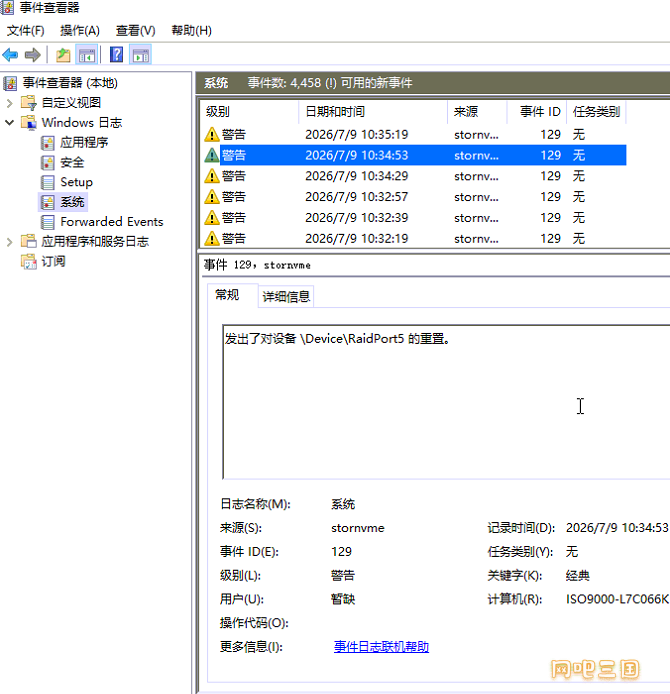Switch to the 详细信息 tab
The width and height of the screenshot is (670, 694).
pos(286,297)
